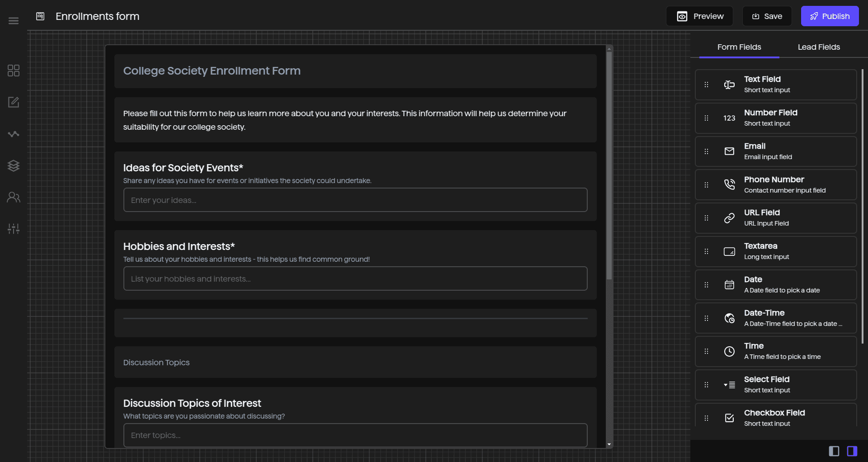Open the users icon in sidebar
This screenshot has height=462, width=868.
(x=14, y=197)
